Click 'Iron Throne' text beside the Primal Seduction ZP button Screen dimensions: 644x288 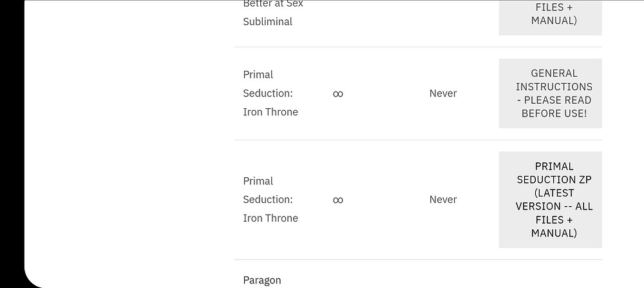click(x=270, y=218)
